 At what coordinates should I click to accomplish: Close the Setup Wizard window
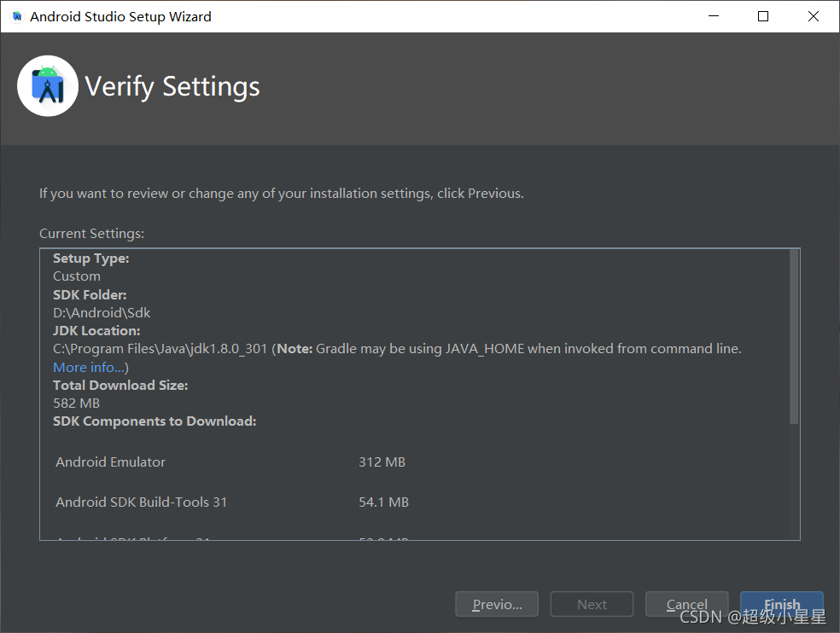tap(814, 16)
